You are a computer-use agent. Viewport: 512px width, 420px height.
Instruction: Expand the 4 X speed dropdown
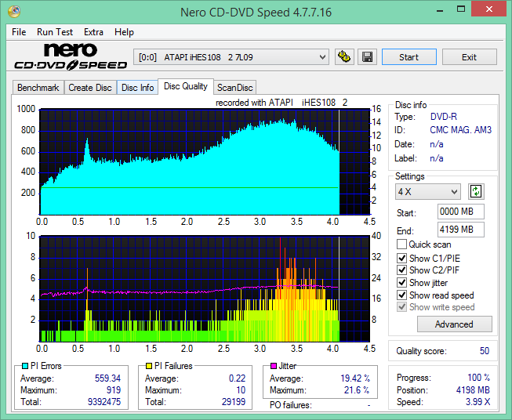(x=428, y=191)
